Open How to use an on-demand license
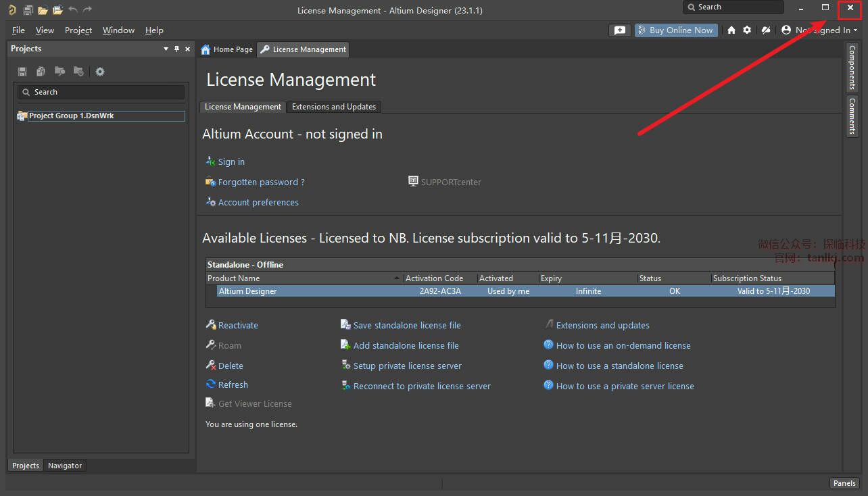 click(x=623, y=346)
